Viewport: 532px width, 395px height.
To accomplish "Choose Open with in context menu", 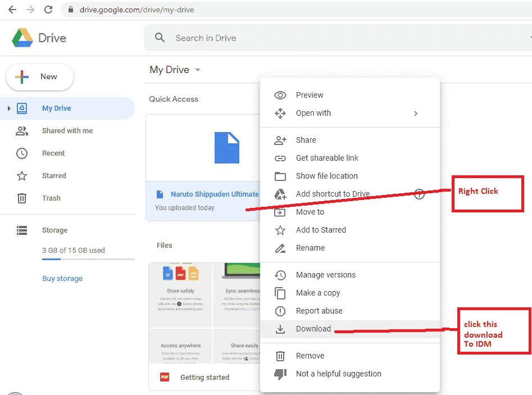I will click(x=350, y=113).
